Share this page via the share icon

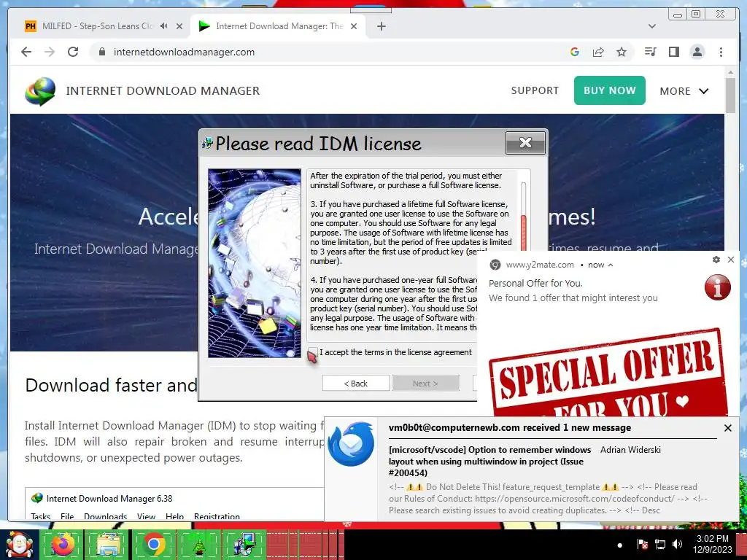pos(598,52)
